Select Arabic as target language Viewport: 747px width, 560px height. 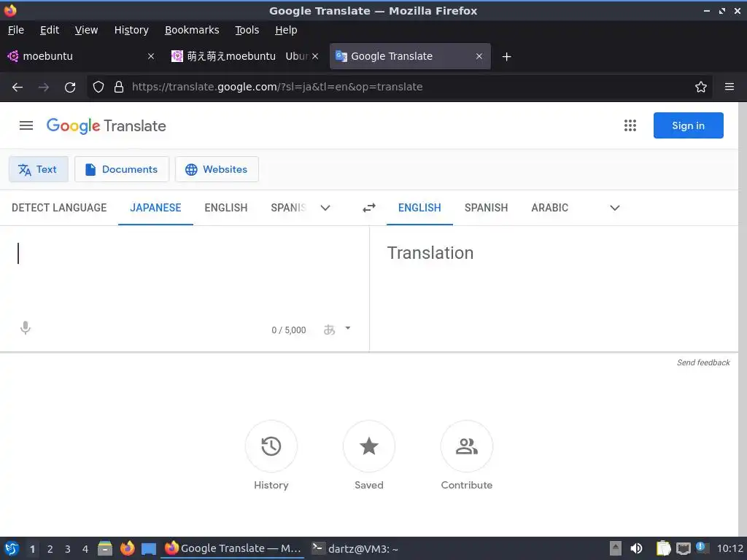tap(550, 208)
